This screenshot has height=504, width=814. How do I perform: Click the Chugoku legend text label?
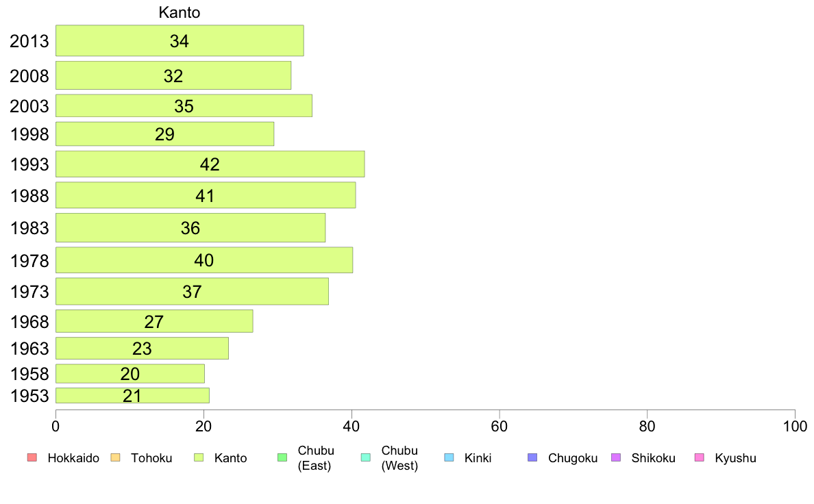pyautogui.click(x=573, y=458)
